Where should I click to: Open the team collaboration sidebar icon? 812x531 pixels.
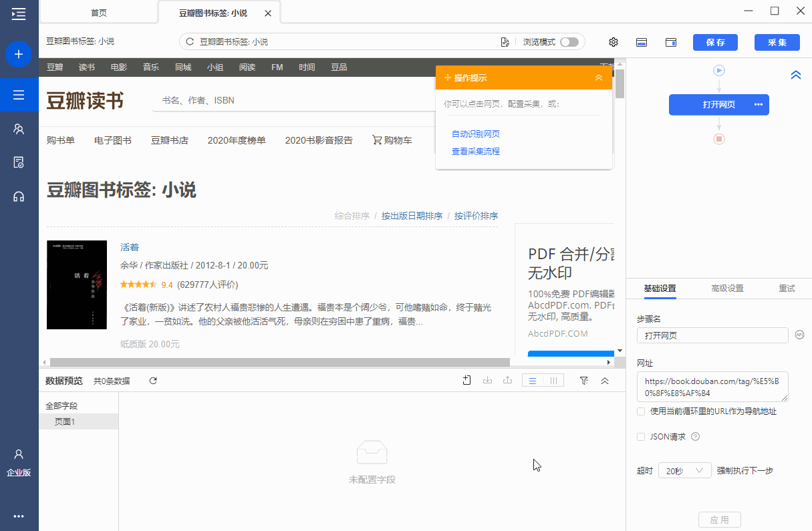point(19,129)
